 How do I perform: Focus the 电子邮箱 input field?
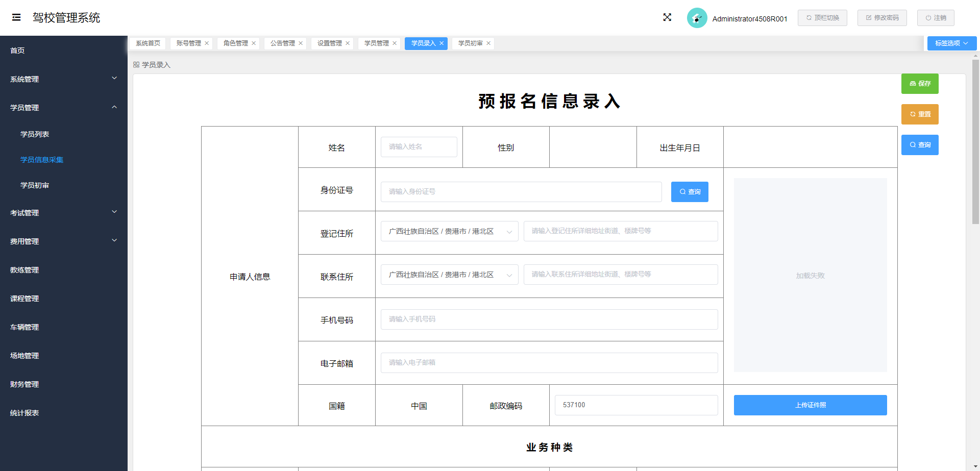point(549,363)
